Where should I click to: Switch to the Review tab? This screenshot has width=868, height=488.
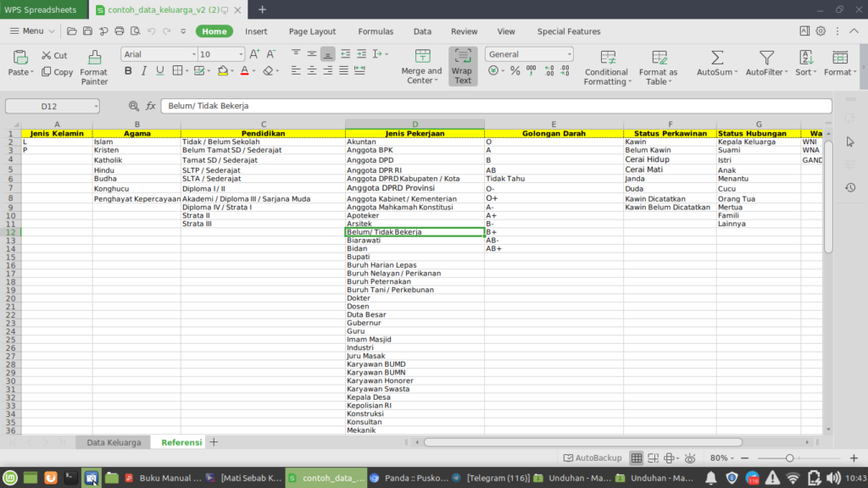pyautogui.click(x=464, y=31)
